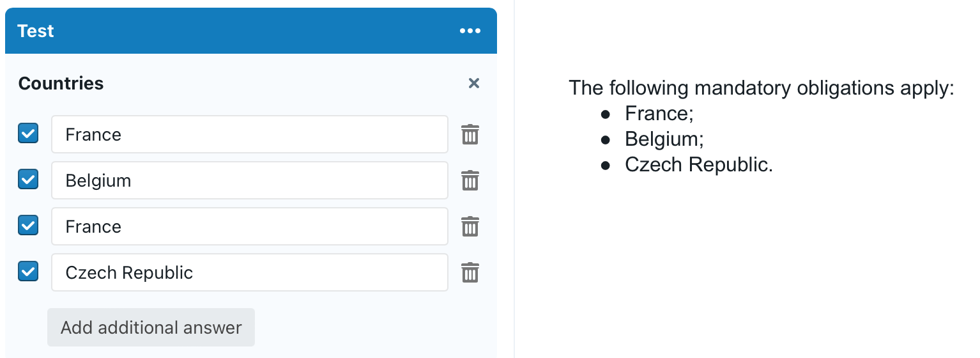Image resolution: width=980 pixels, height=358 pixels.
Task: Click the mandatory obligations sentence in preview
Action: tap(761, 88)
